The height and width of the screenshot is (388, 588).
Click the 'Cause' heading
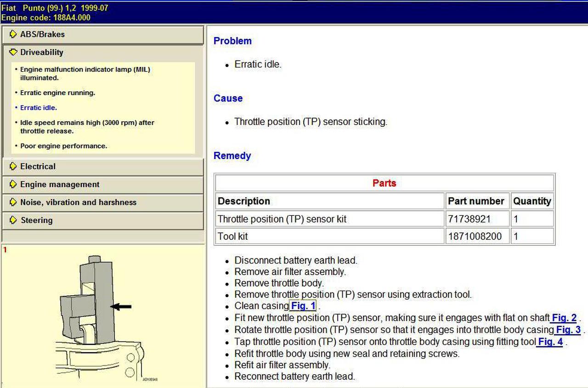228,98
